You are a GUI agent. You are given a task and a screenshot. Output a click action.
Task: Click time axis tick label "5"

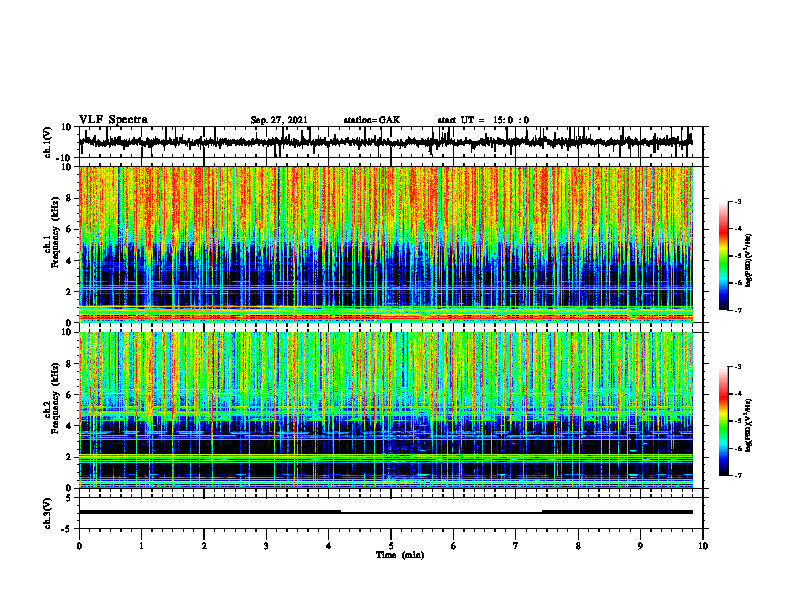click(x=391, y=546)
